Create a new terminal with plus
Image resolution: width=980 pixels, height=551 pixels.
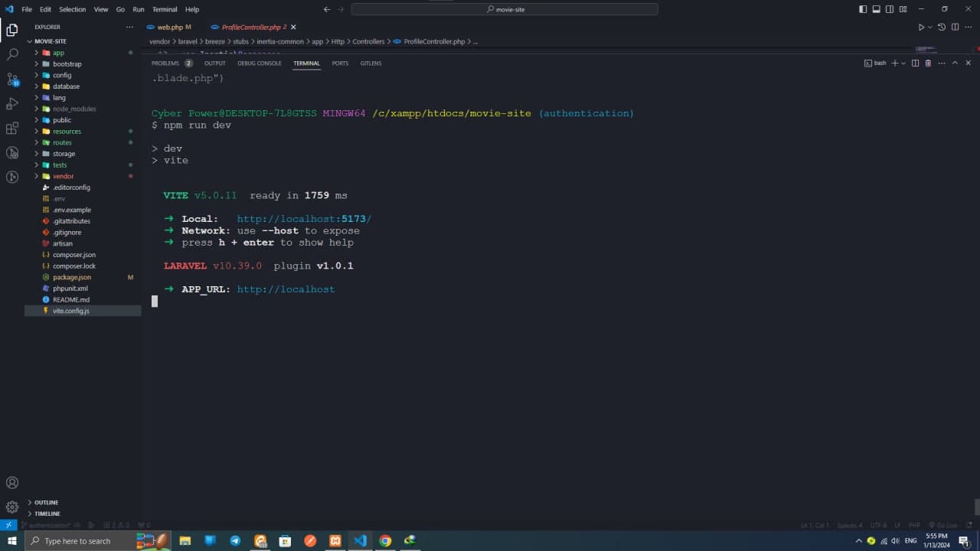point(895,63)
